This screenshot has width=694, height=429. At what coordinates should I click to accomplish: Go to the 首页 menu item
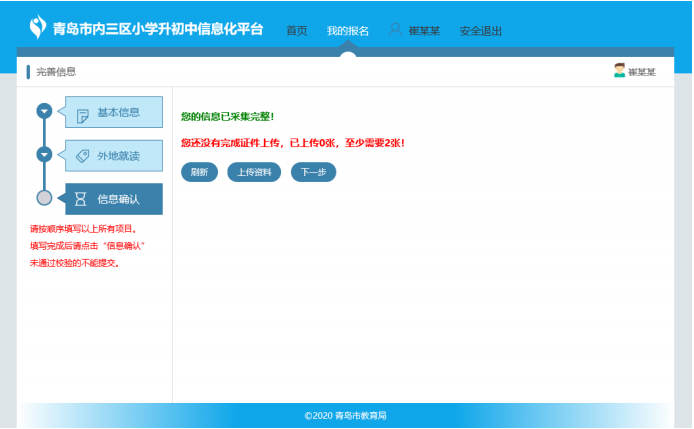pyautogui.click(x=297, y=31)
